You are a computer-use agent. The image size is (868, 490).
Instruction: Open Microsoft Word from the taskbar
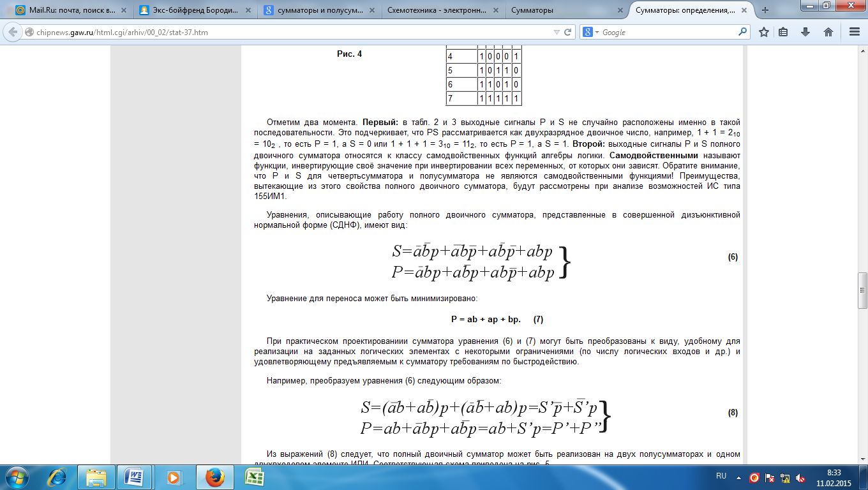point(135,477)
